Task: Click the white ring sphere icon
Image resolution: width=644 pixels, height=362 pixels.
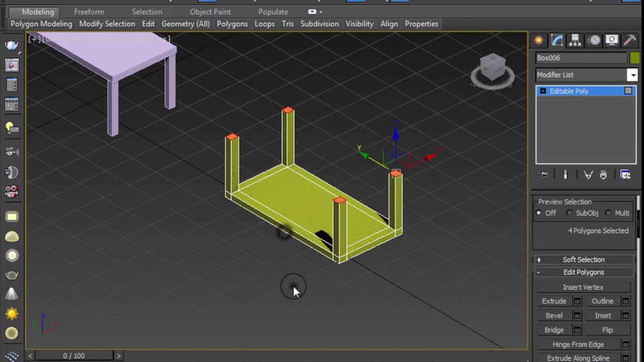Action: pos(12,255)
